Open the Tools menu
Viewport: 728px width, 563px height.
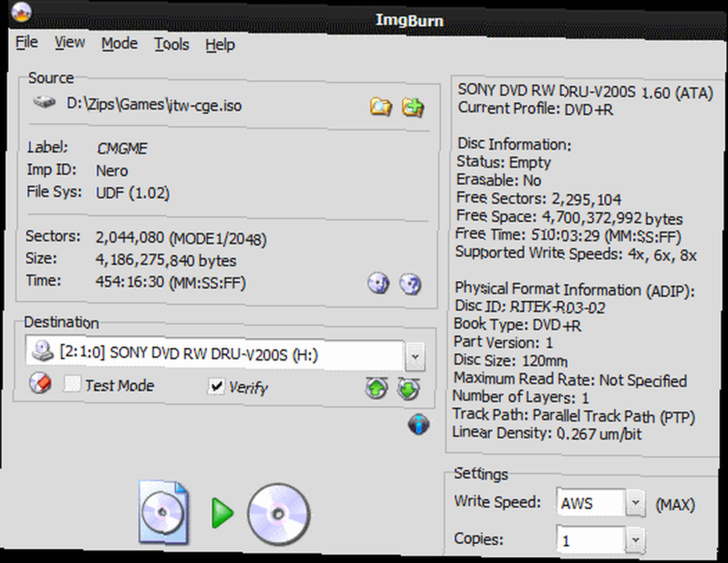172,44
